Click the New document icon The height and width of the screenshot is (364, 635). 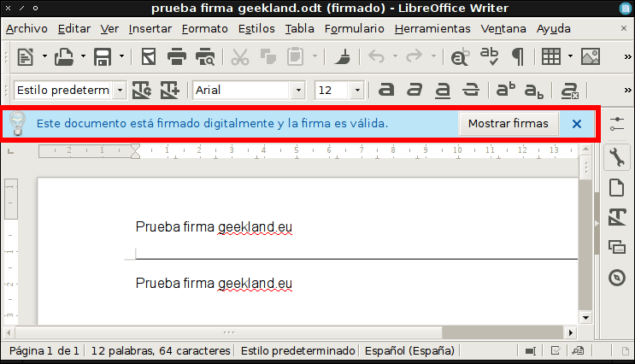[25, 56]
